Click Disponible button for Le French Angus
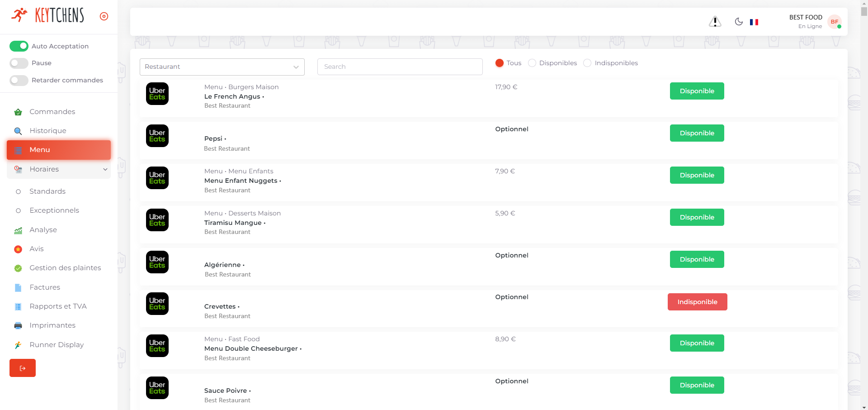This screenshot has width=868, height=410. point(697,91)
